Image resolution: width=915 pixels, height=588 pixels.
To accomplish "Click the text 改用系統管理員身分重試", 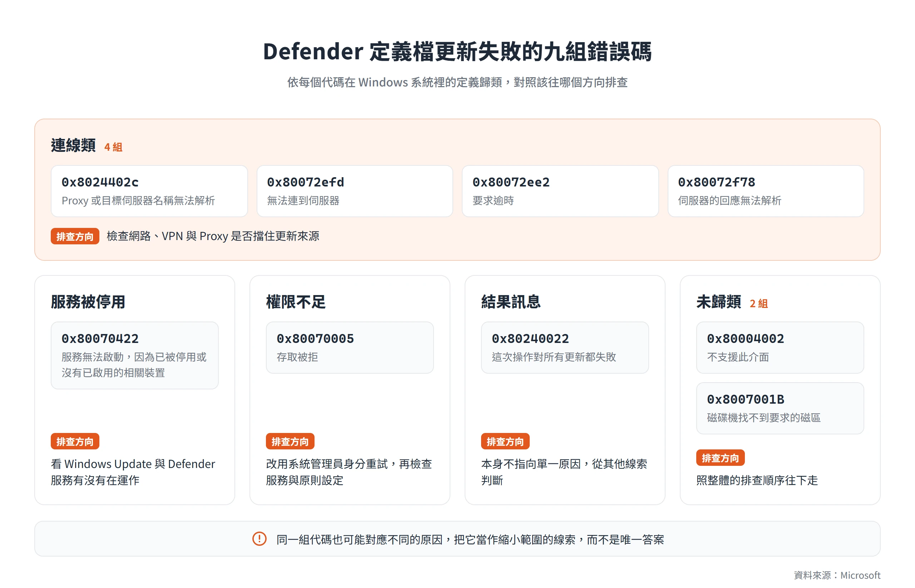I will [327, 464].
